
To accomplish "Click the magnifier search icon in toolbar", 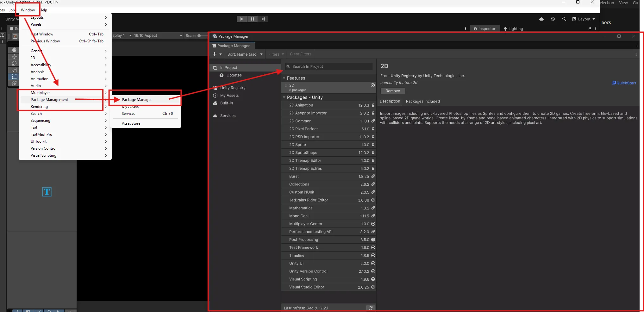I will 564,19.
